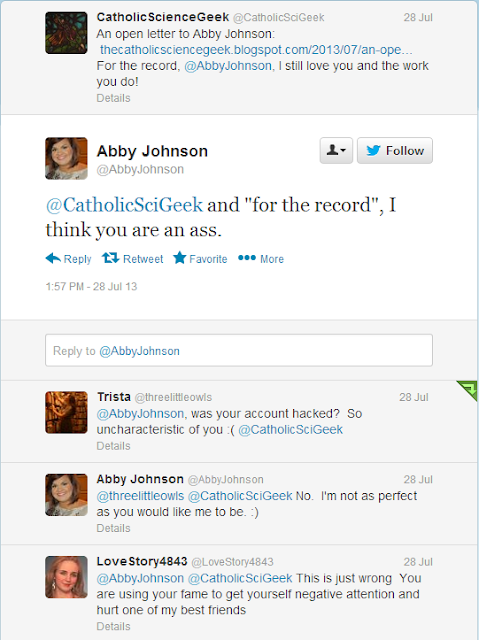
Task: Open CatholicScienceGeek's avatar
Action: click(66, 33)
